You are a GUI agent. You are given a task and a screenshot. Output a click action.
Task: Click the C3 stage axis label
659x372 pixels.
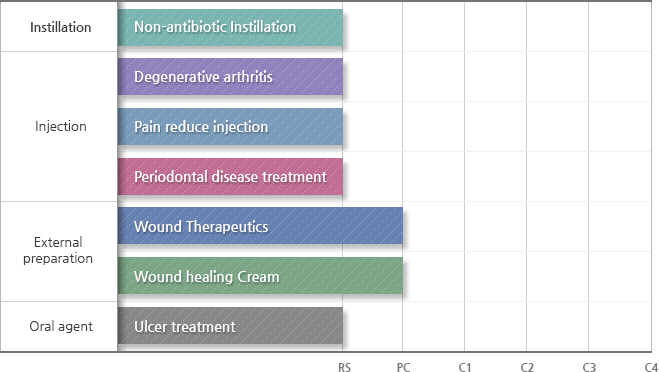pyautogui.click(x=589, y=367)
